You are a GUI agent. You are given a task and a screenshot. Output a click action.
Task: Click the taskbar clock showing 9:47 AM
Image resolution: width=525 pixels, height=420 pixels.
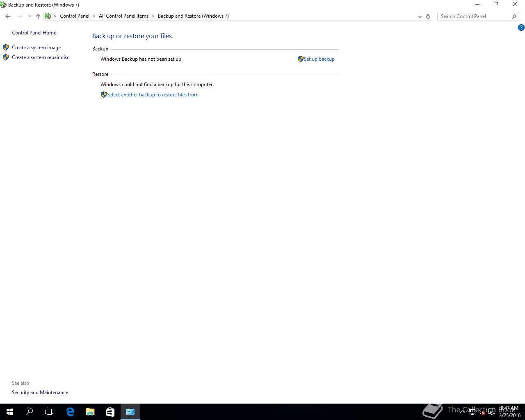[509, 412]
